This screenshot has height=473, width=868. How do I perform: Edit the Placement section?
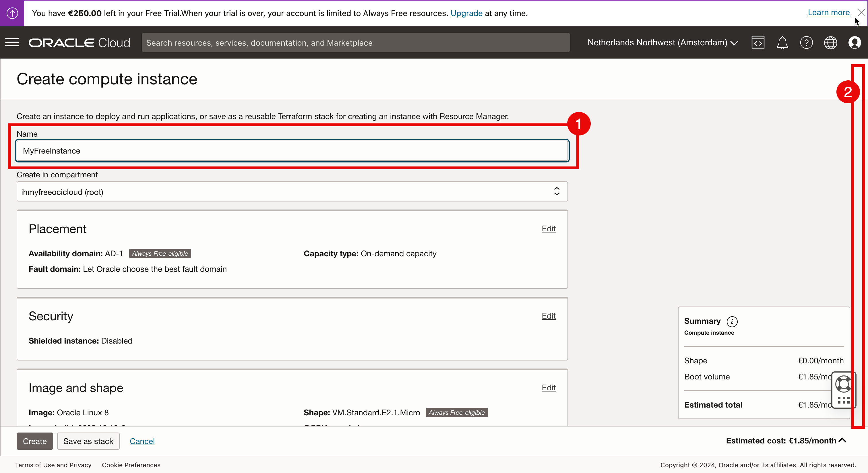(x=548, y=228)
